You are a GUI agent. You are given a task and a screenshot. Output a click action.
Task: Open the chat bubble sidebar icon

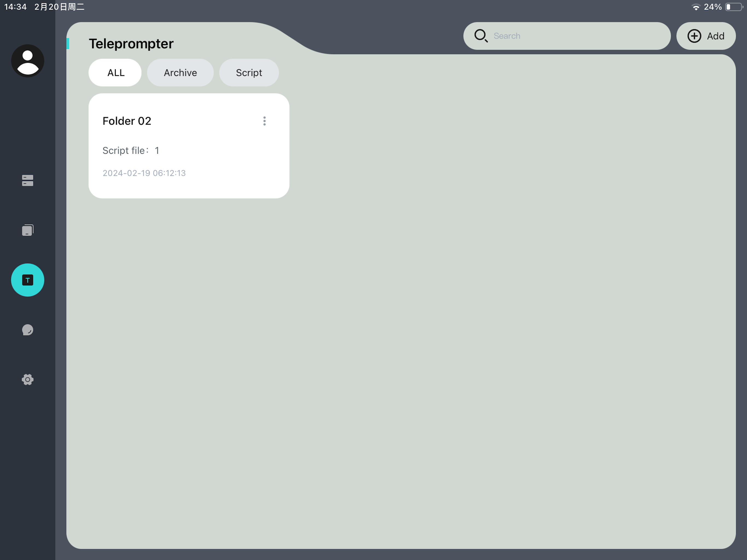(x=28, y=330)
